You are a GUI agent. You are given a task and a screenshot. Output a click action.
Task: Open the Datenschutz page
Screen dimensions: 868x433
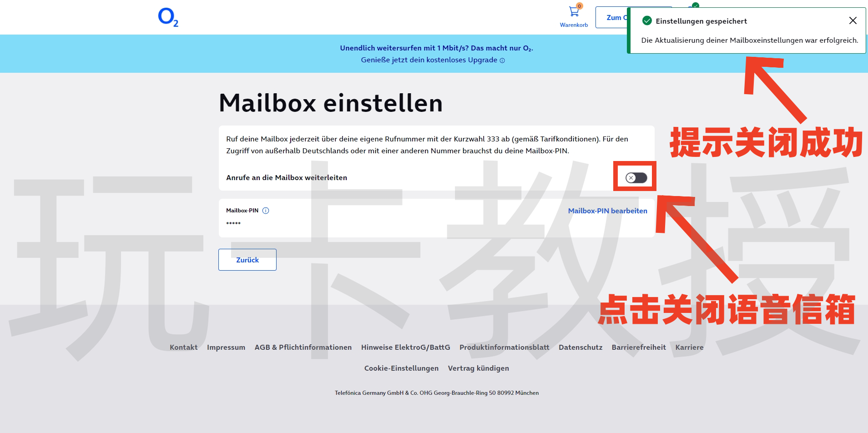click(x=580, y=347)
